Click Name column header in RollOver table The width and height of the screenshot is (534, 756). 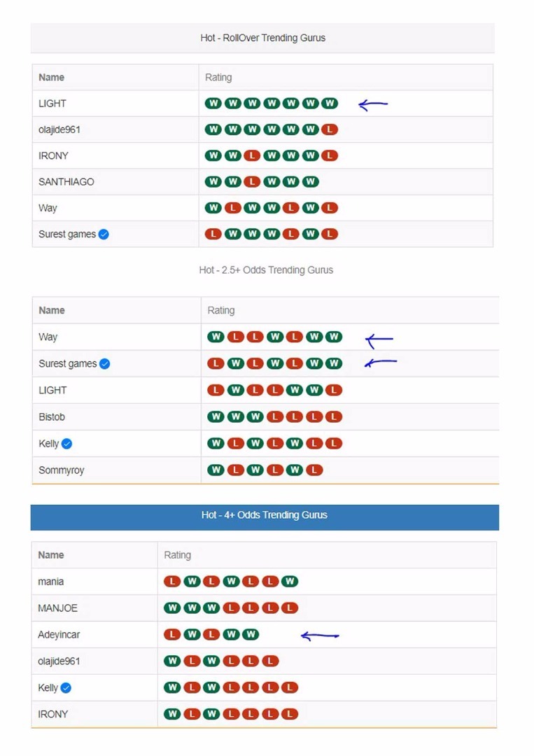[x=52, y=77]
